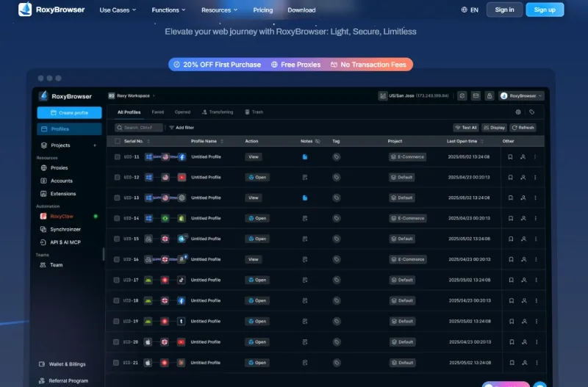Click the refresh icon next to US/San Jose
588x387 pixels.
click(x=462, y=96)
